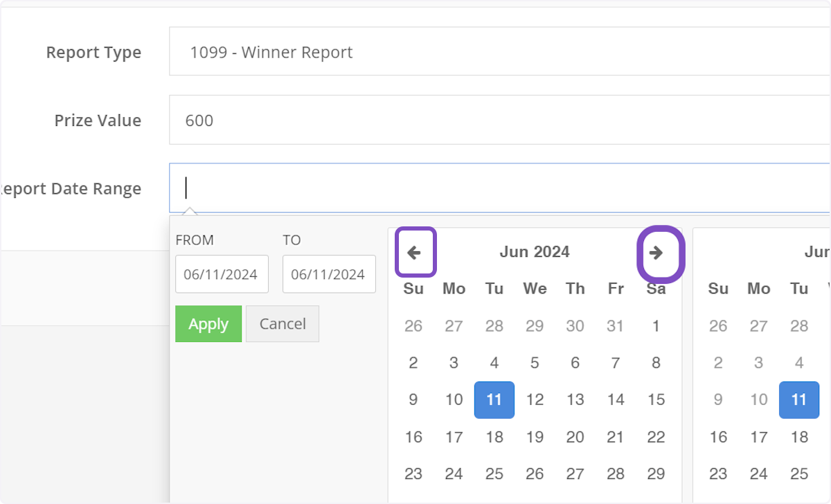Select June 23 in the left calendar
The width and height of the screenshot is (831, 504).
pyautogui.click(x=413, y=474)
